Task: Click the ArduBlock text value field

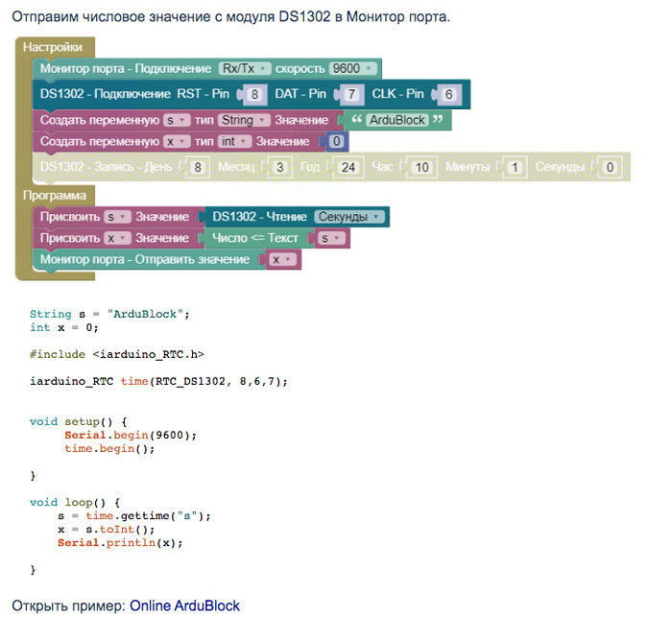Action: coord(397,120)
